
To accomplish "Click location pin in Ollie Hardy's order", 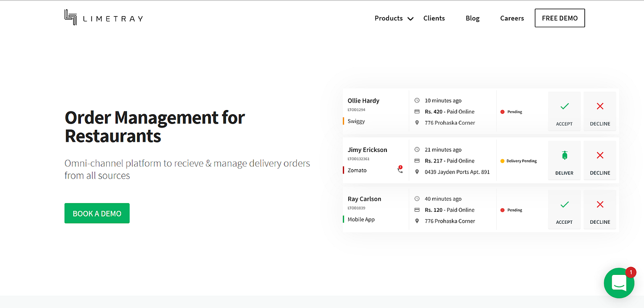I will pyautogui.click(x=417, y=122).
